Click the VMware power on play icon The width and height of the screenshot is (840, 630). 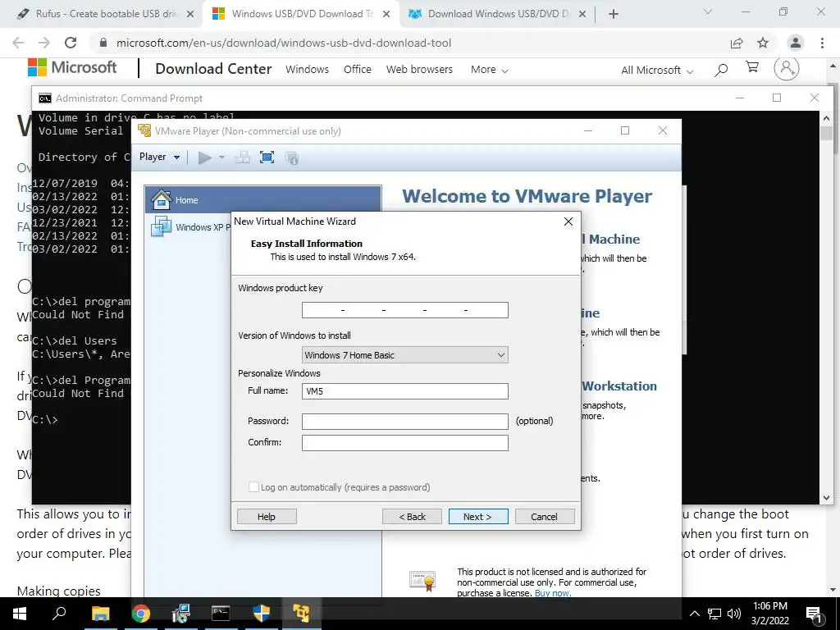pyautogui.click(x=204, y=157)
